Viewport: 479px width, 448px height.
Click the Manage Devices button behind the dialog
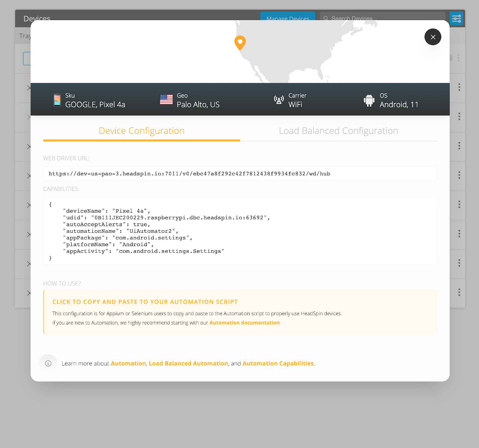[288, 16]
